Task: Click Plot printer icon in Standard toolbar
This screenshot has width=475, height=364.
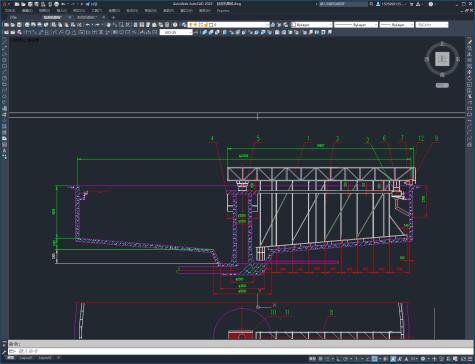Action: 27,25
